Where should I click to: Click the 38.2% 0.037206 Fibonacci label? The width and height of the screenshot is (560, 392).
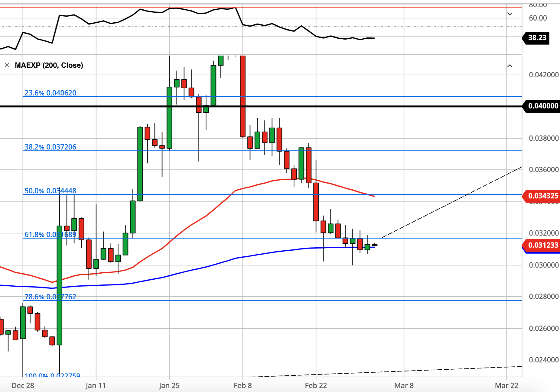coord(50,147)
